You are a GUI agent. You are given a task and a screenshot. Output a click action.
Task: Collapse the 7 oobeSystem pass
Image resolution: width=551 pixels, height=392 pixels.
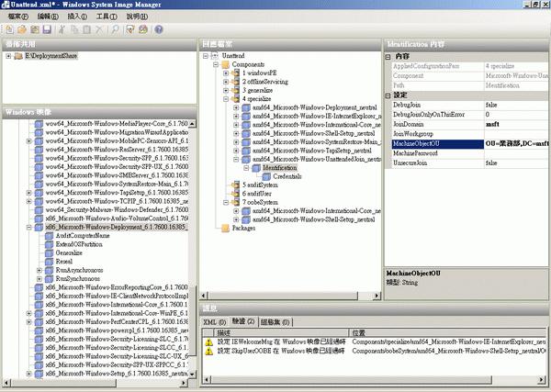tap(226, 202)
